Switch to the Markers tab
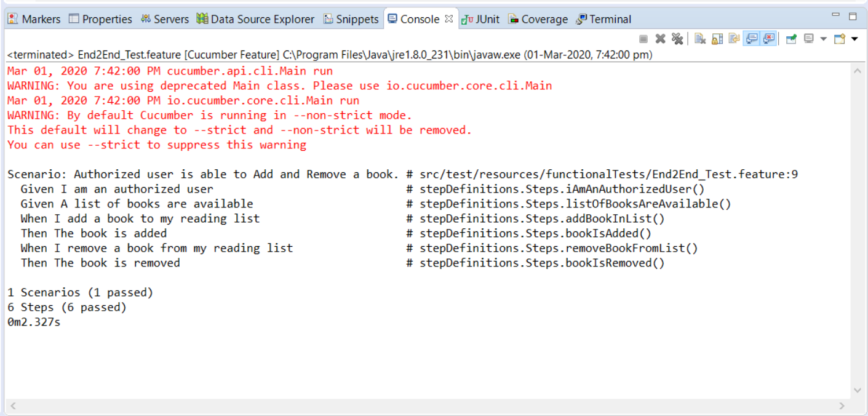This screenshot has height=416, width=868. coord(34,19)
